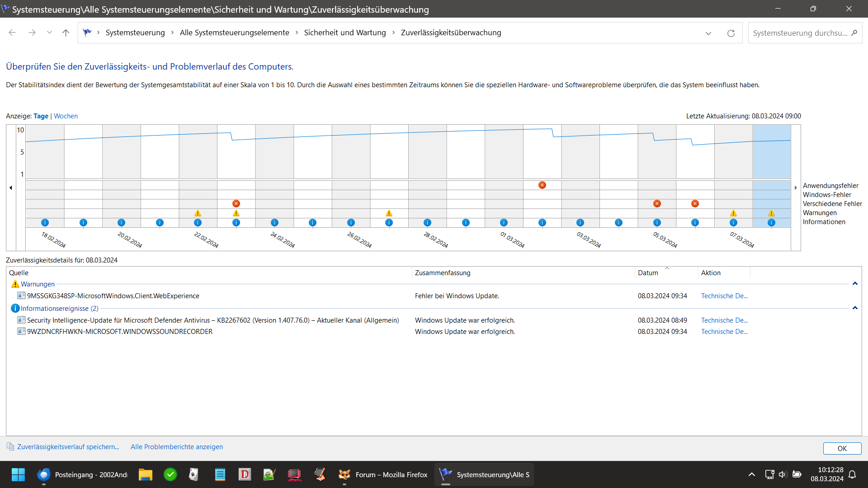Click the refresh button in the address bar
Viewport: 868px width, 488px height.
(x=731, y=33)
